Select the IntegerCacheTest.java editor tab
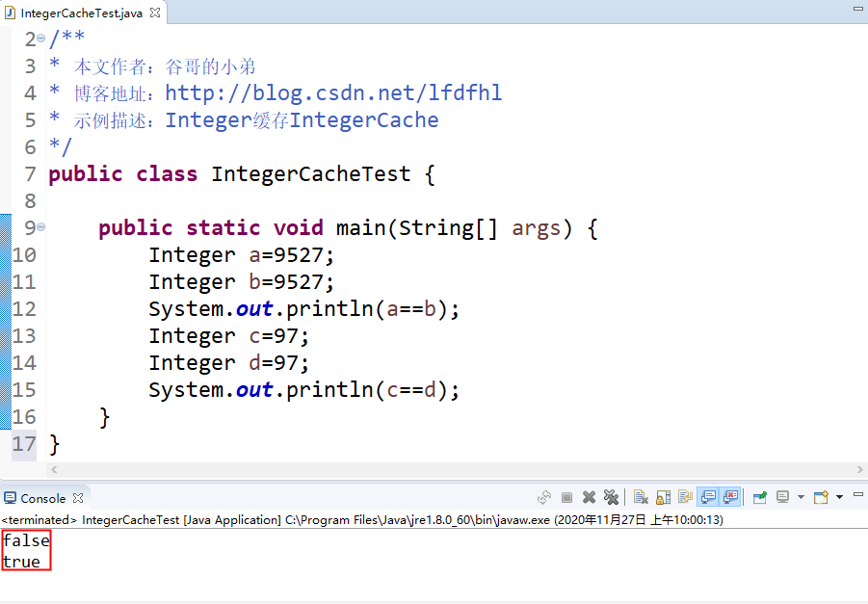The height and width of the screenshot is (604, 868). tap(82, 13)
